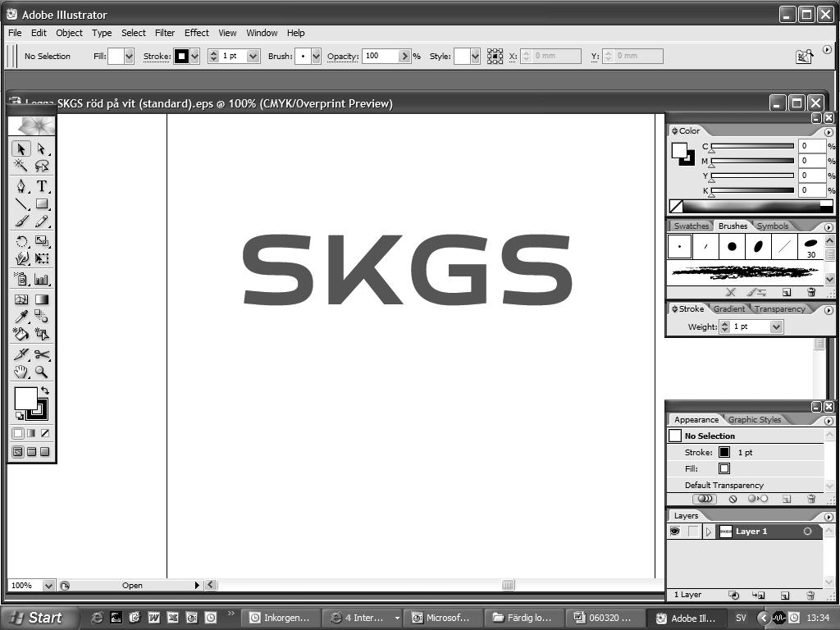Screen dimensions: 840x630
Task: Open the Opacity slider arrow
Action: pos(404,57)
